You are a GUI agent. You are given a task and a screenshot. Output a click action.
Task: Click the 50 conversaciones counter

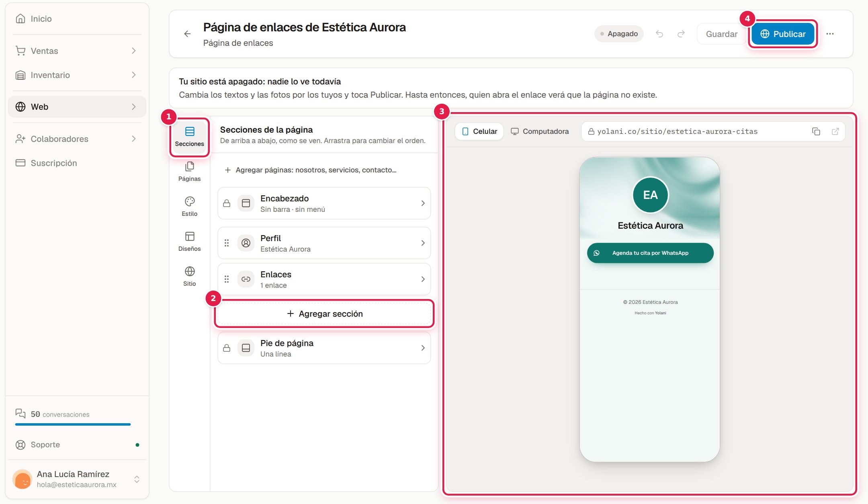click(53, 414)
